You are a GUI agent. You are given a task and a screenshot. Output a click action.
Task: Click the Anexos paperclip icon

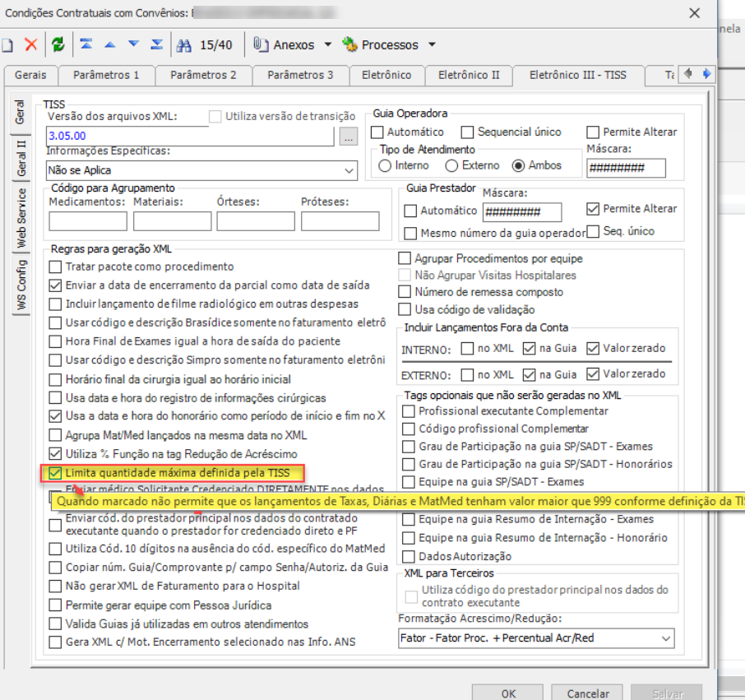point(261,44)
